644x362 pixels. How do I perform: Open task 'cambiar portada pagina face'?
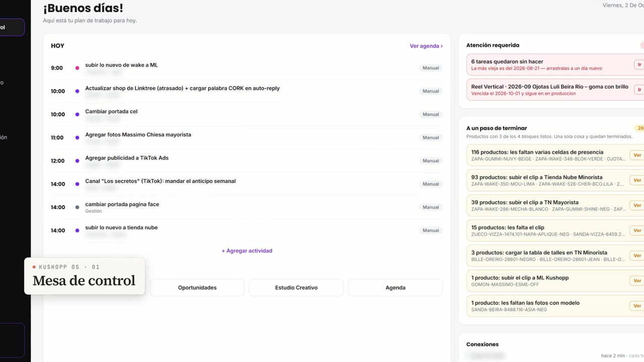pos(122,204)
